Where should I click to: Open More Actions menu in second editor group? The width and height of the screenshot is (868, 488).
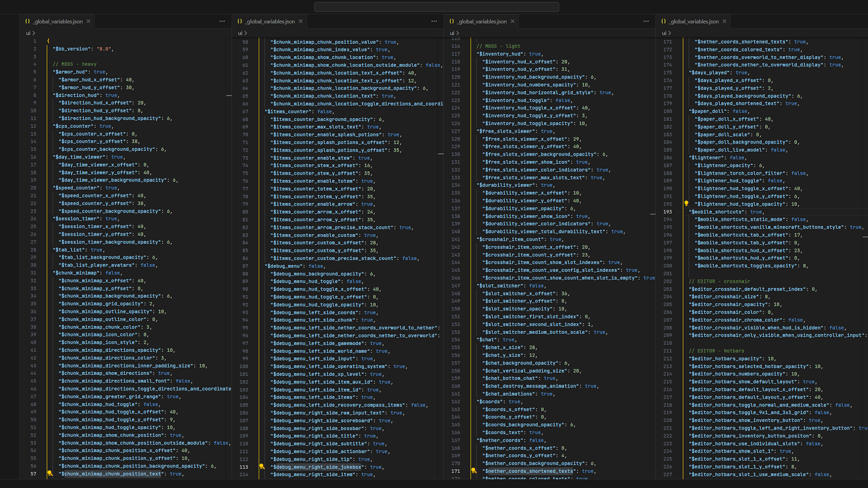click(x=434, y=21)
